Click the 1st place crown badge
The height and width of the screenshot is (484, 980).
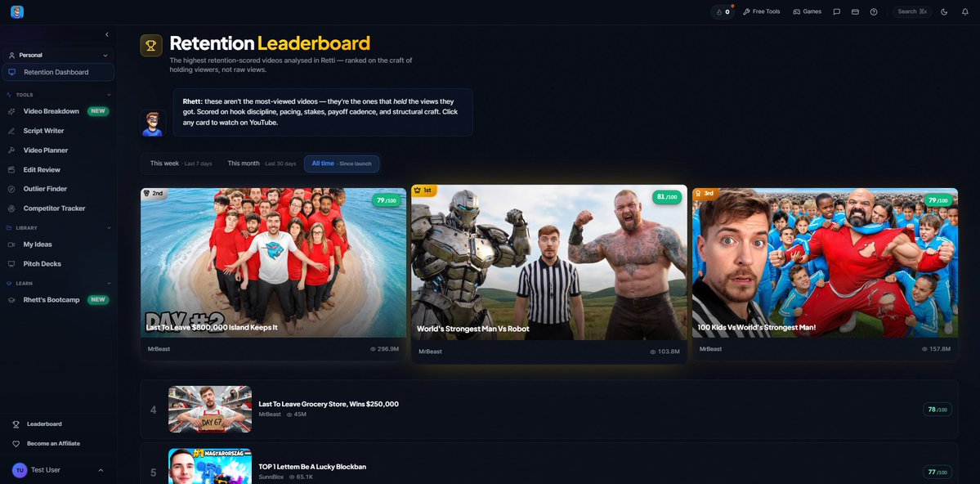point(423,190)
